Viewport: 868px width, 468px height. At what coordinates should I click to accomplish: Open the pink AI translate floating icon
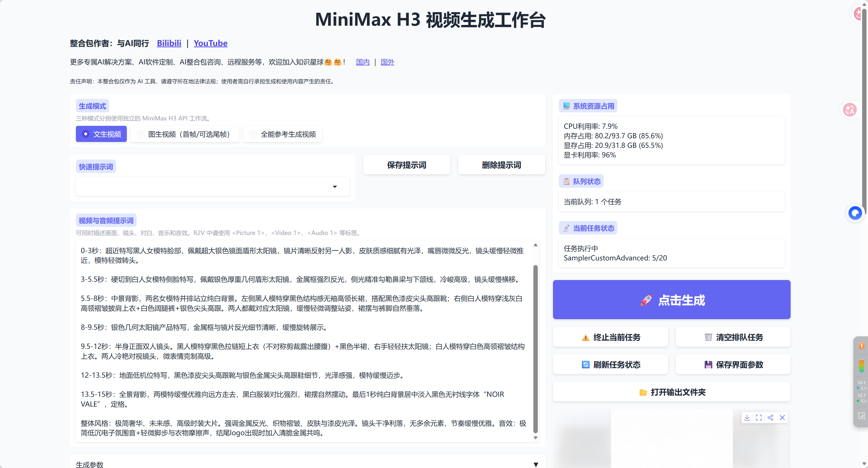tap(850, 109)
